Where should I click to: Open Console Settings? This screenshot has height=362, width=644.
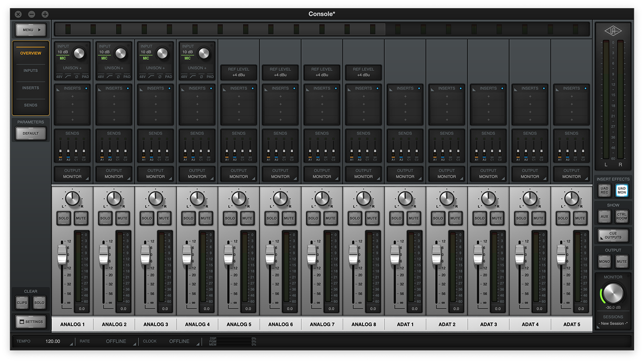coord(31,322)
